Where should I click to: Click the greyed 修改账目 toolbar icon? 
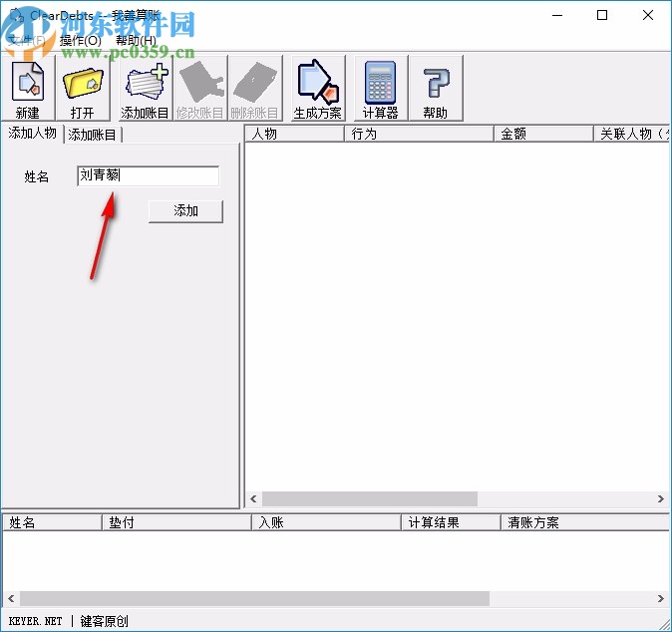click(199, 88)
